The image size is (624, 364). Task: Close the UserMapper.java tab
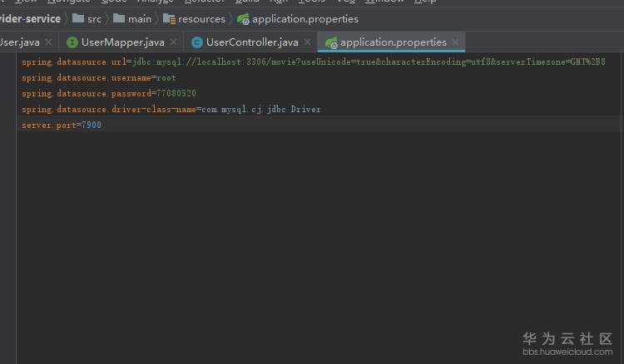174,42
